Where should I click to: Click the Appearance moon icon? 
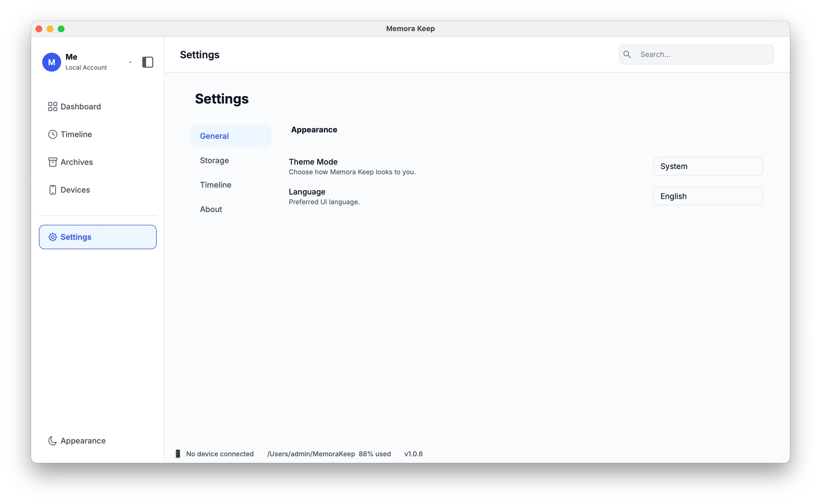point(52,440)
